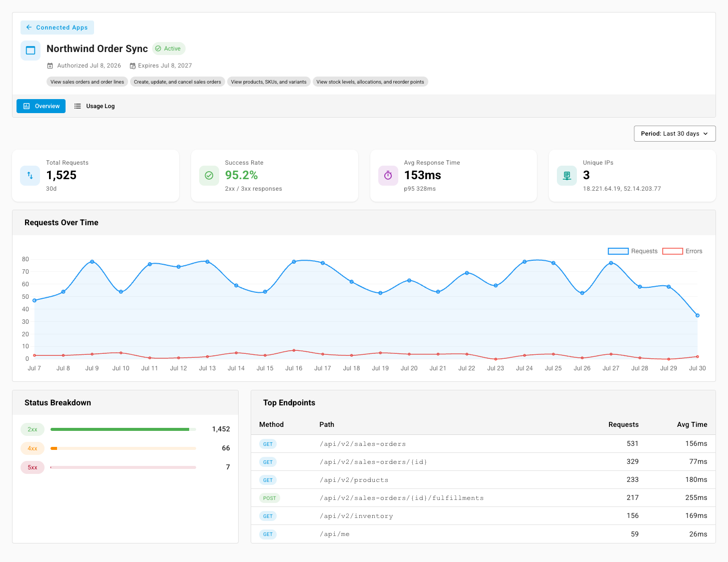Click the 255ms avg time value
The height and width of the screenshot is (562, 728).
(x=696, y=498)
